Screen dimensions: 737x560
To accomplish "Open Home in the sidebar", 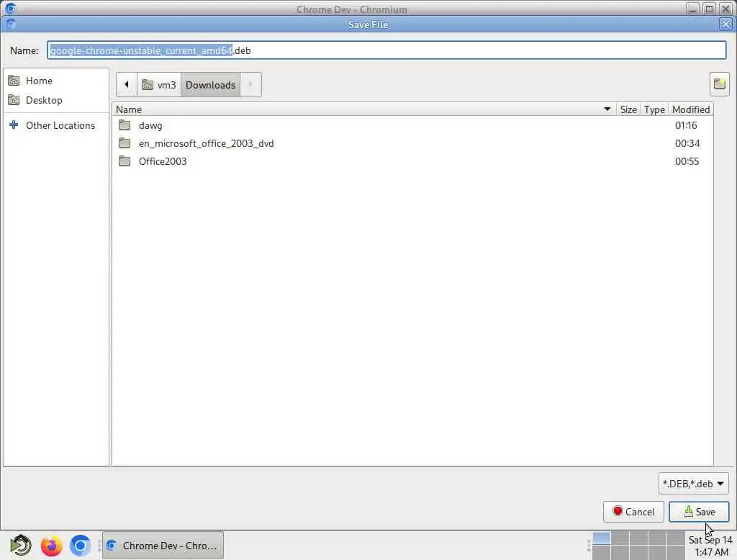I will [56, 81].
